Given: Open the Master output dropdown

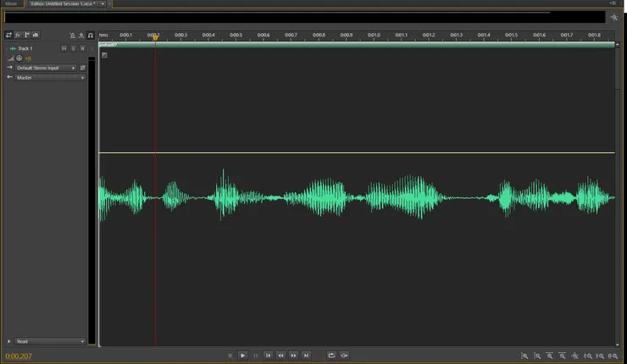Looking at the screenshot, I should 51,78.
